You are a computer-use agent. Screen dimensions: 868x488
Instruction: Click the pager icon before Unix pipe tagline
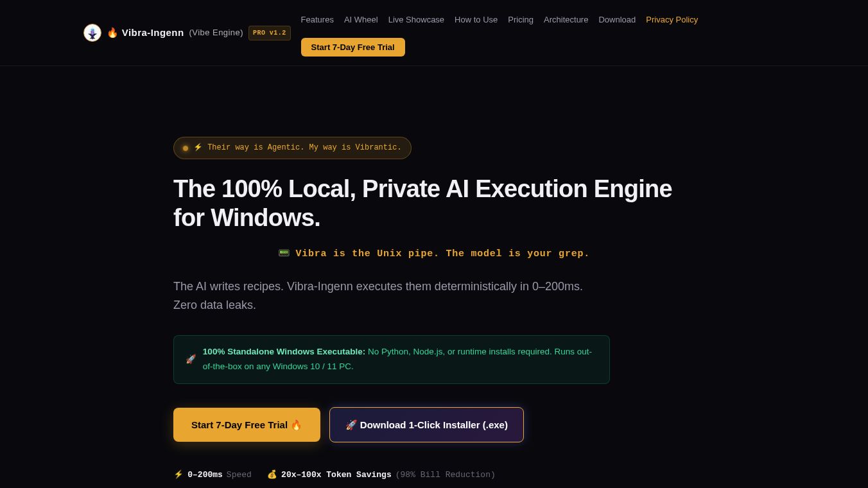(284, 253)
